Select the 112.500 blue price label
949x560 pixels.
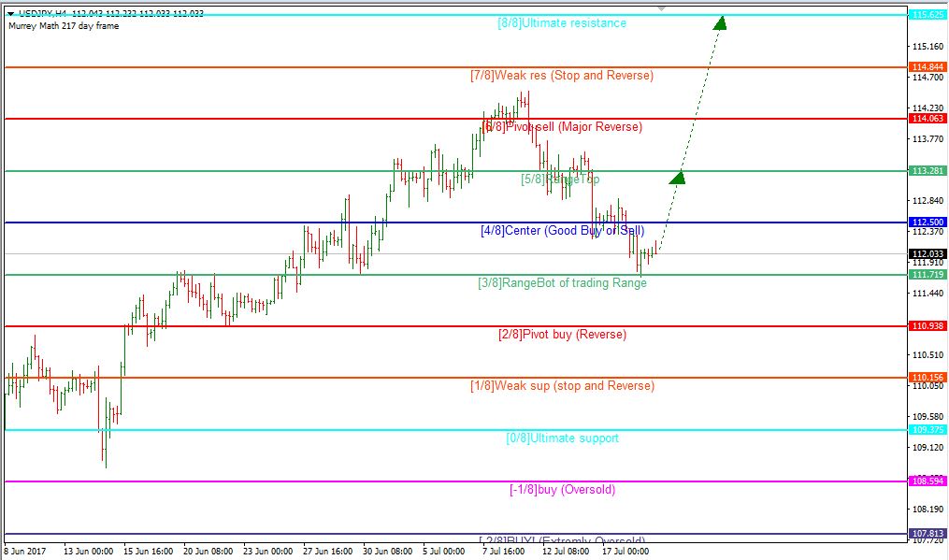tap(927, 223)
